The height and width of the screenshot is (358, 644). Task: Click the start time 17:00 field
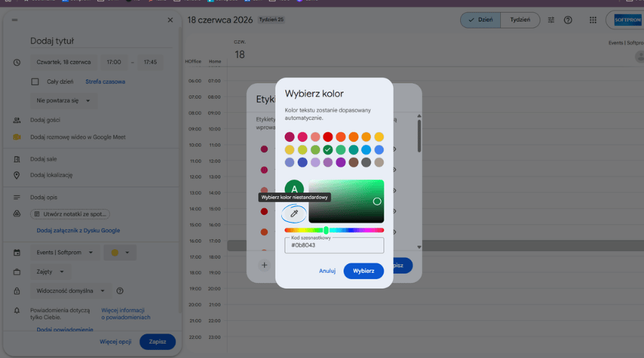coord(114,62)
